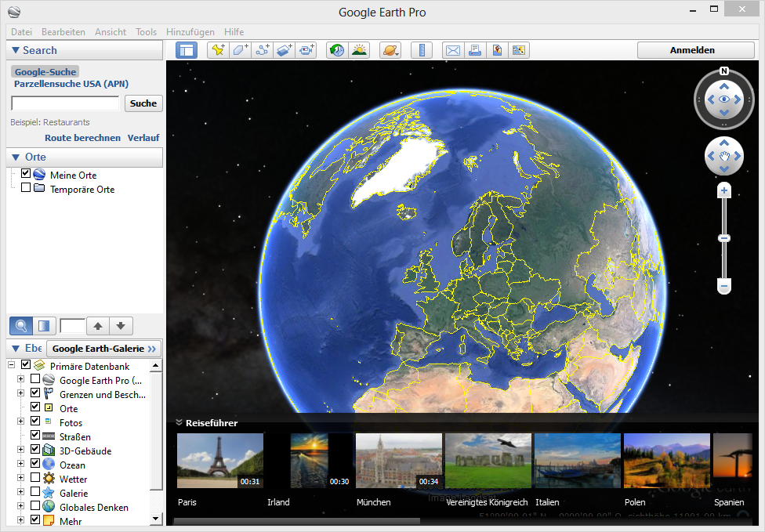This screenshot has height=532, width=765.
Task: Switch planets with the Saturn icon
Action: coord(390,50)
